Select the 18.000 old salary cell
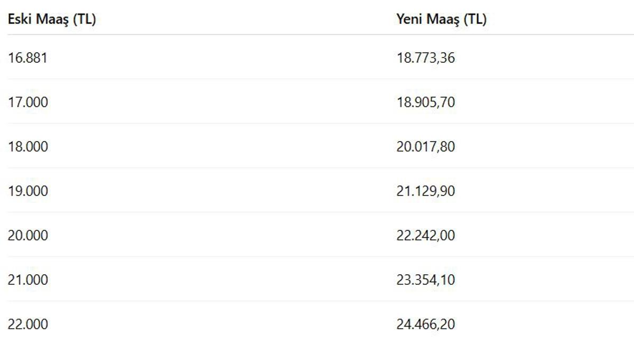 tap(27, 146)
